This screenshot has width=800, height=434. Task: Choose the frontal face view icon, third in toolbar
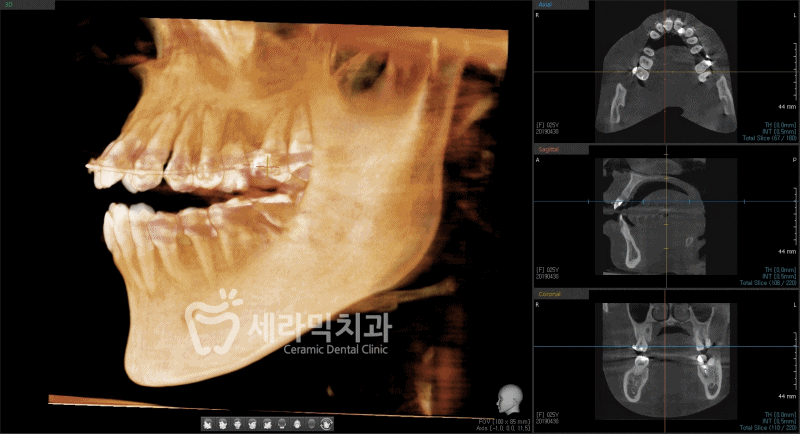click(237, 424)
